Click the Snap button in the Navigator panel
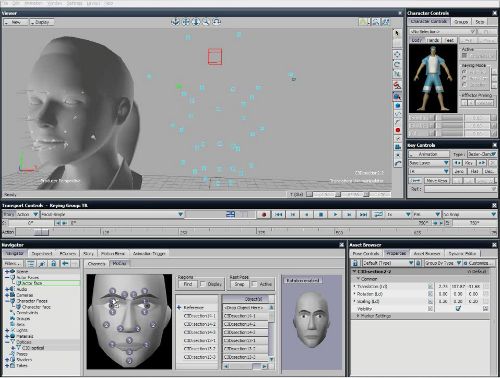 point(239,284)
